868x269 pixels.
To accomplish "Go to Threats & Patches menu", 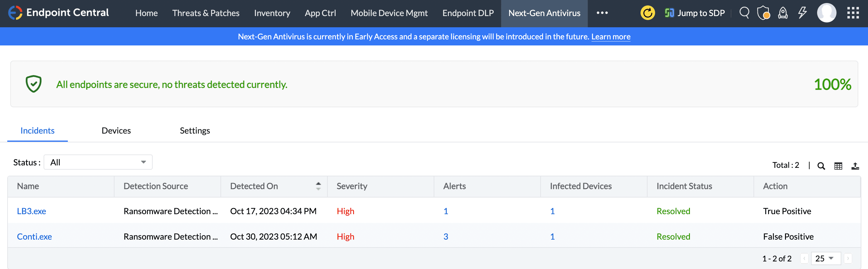I will tap(206, 13).
